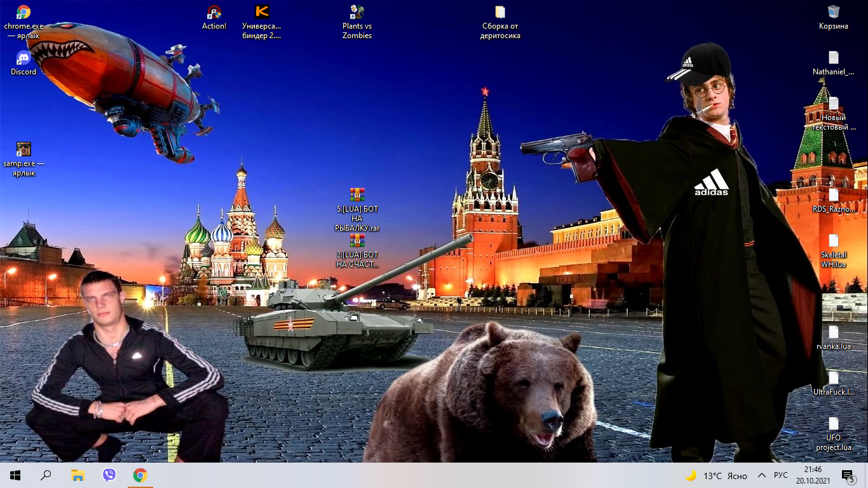Open the samp.exe shortcut icon

click(24, 149)
